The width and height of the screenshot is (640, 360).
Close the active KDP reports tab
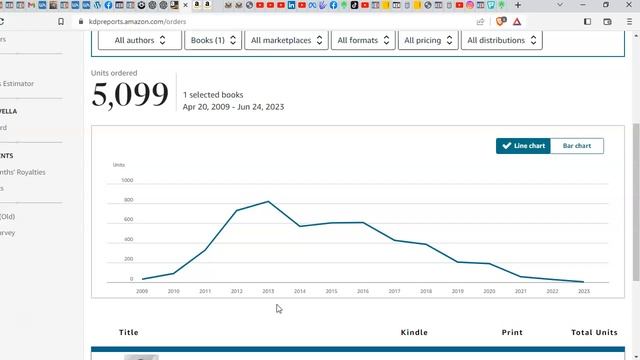tap(185, 5)
